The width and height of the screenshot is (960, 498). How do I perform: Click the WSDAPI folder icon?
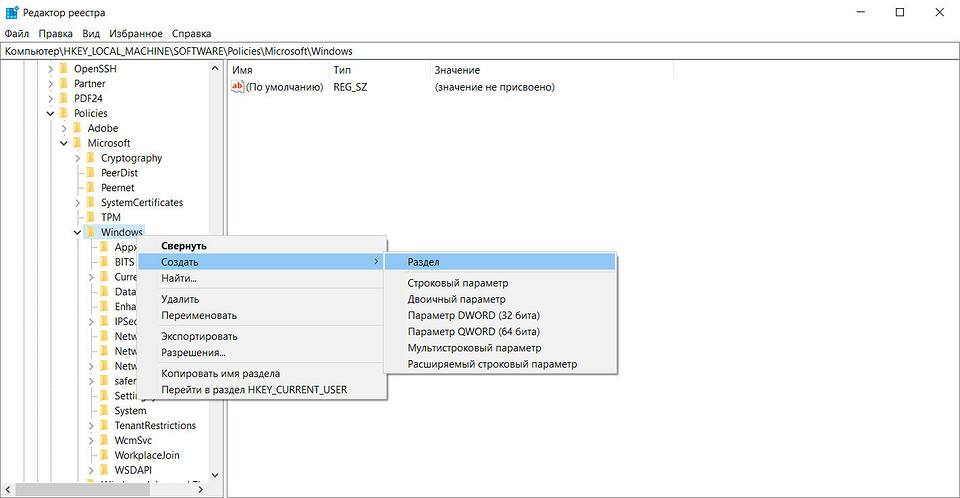pos(105,470)
